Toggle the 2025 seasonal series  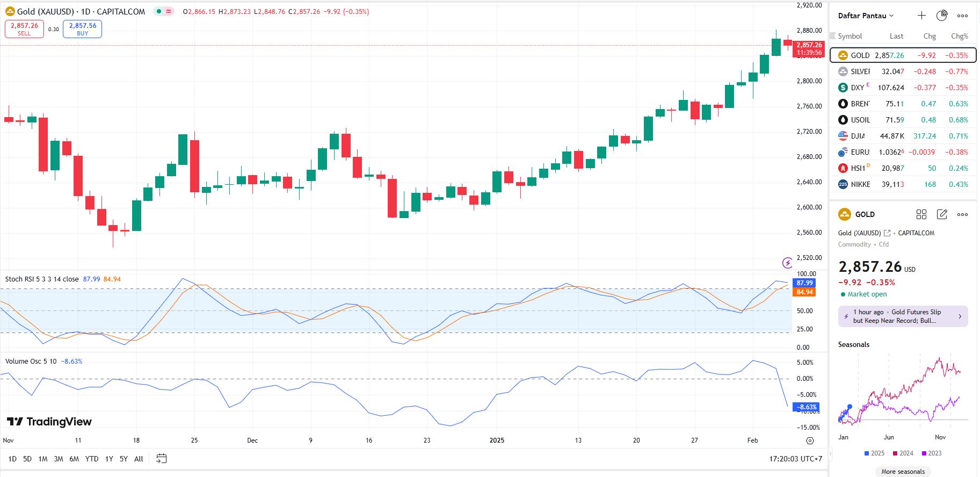pyautogui.click(x=874, y=453)
